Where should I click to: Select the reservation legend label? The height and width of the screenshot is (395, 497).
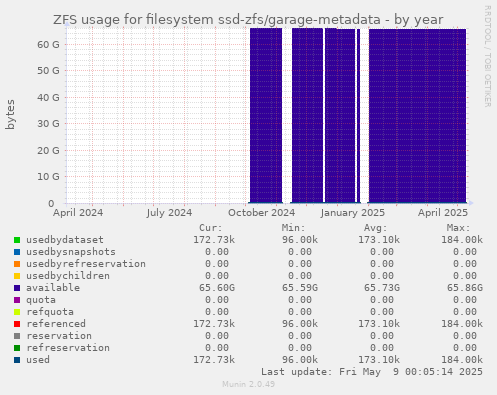[x=59, y=336]
